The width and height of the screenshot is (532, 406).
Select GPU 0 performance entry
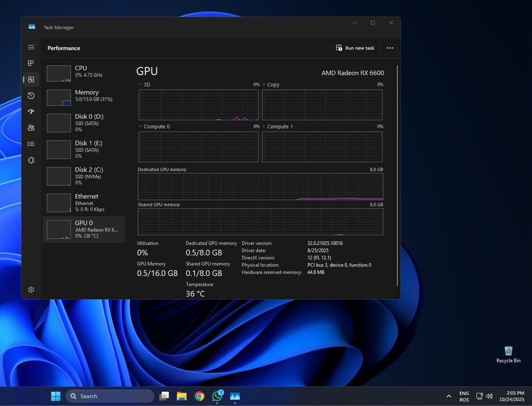84,230
